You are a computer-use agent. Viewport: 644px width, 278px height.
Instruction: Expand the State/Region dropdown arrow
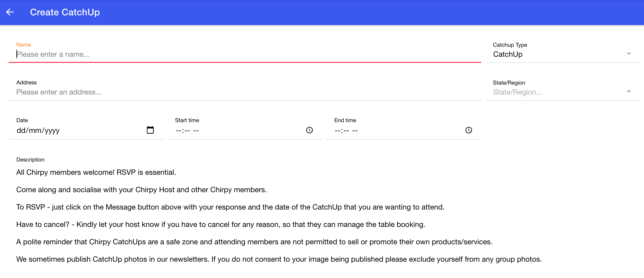click(629, 91)
